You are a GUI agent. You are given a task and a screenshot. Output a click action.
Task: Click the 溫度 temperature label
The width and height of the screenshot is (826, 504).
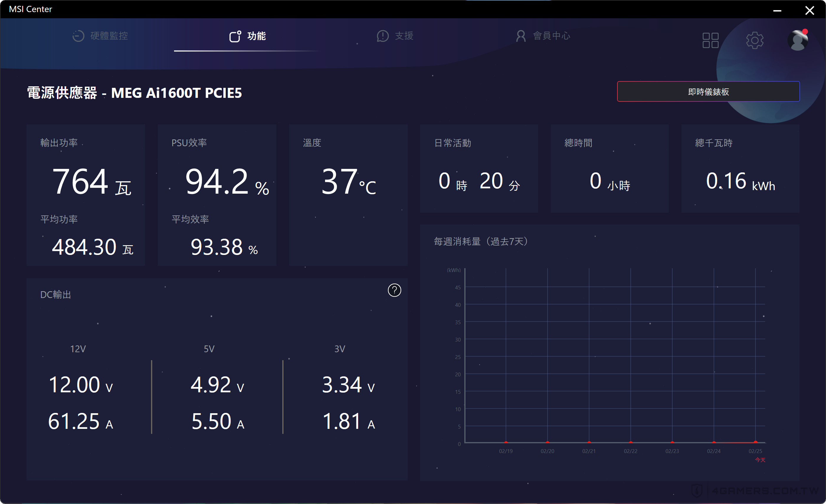pyautogui.click(x=312, y=143)
